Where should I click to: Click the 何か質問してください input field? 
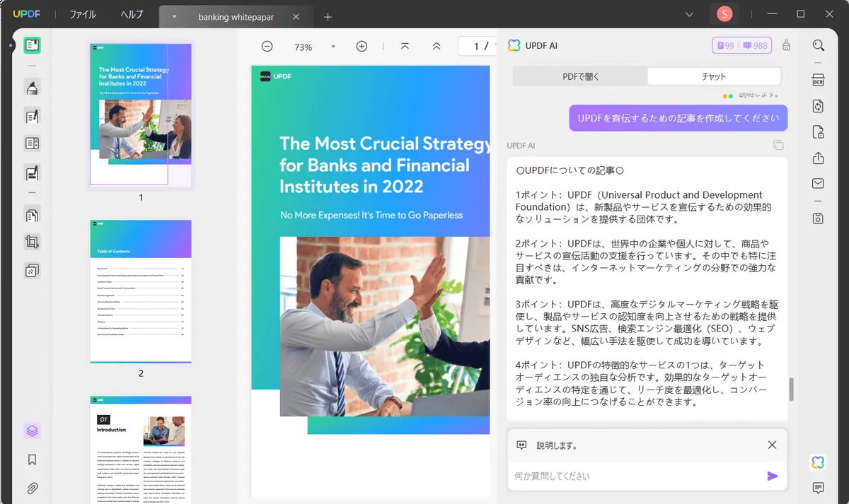637,476
